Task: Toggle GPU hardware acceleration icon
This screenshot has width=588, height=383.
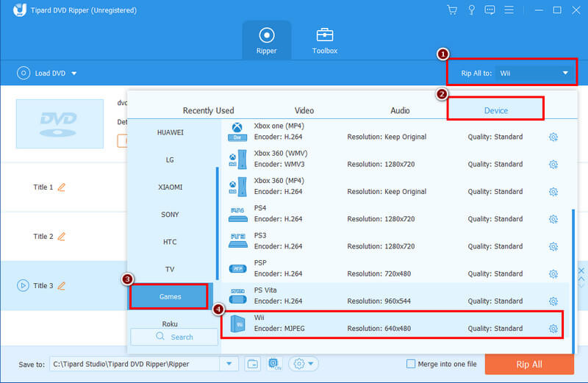Action: point(275,364)
